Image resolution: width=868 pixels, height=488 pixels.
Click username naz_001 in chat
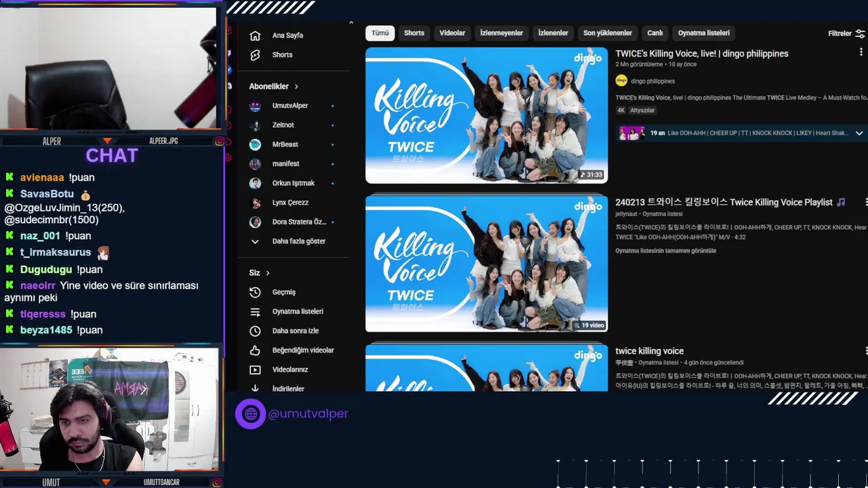[x=40, y=236]
